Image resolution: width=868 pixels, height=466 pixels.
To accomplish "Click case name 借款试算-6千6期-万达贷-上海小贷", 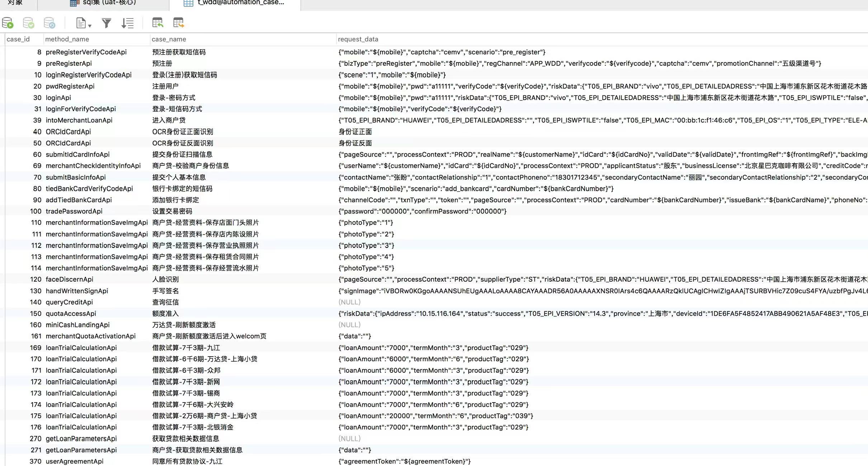I will tap(205, 359).
